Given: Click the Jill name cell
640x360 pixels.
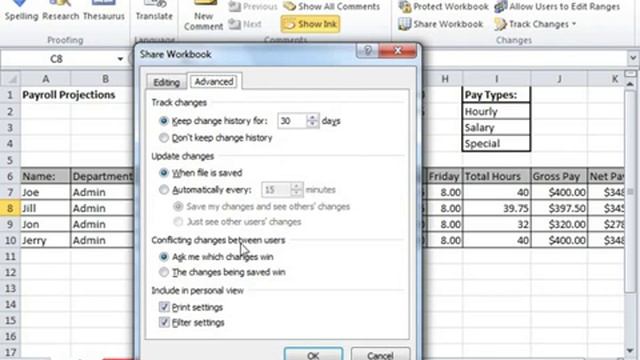Looking at the screenshot, I should tap(45, 208).
